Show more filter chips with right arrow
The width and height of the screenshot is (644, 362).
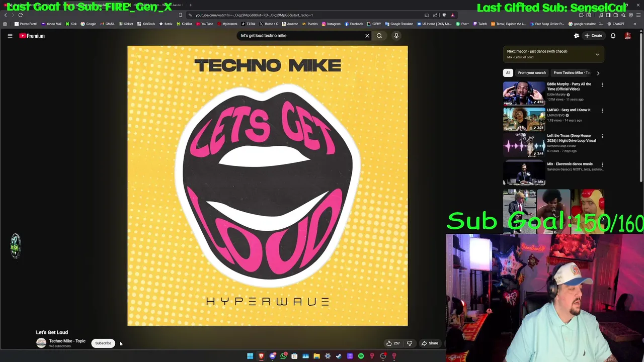[x=598, y=73]
